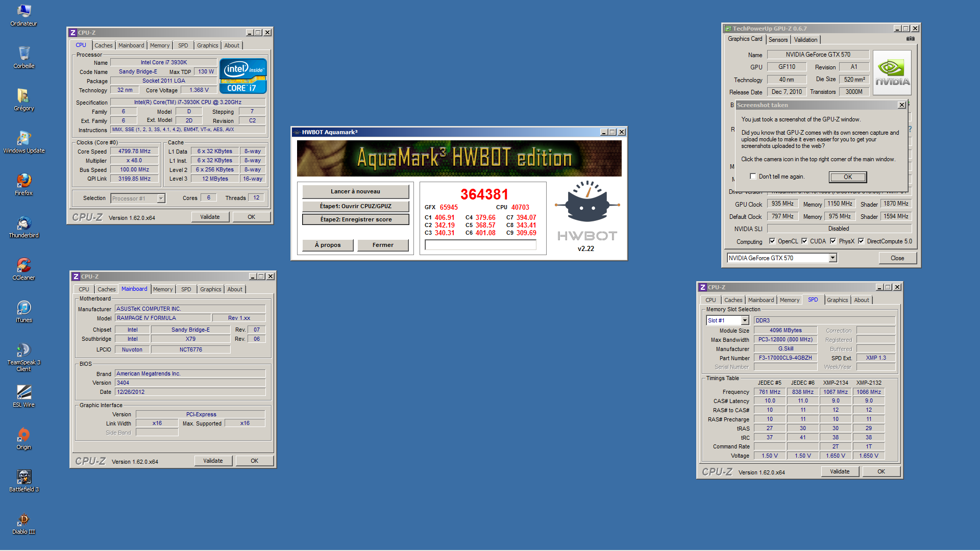Click OK in the CPU-Z Mainboard window

click(254, 461)
